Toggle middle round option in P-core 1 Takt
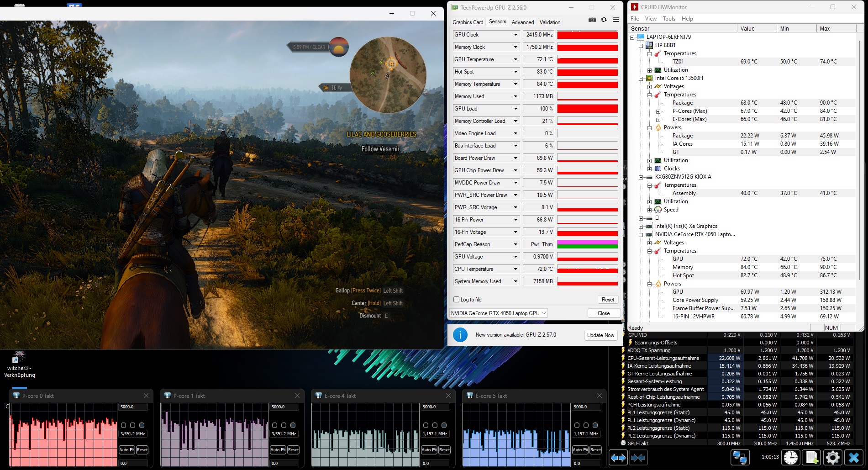Viewport: 868px width, 470px height. pyautogui.click(x=284, y=425)
